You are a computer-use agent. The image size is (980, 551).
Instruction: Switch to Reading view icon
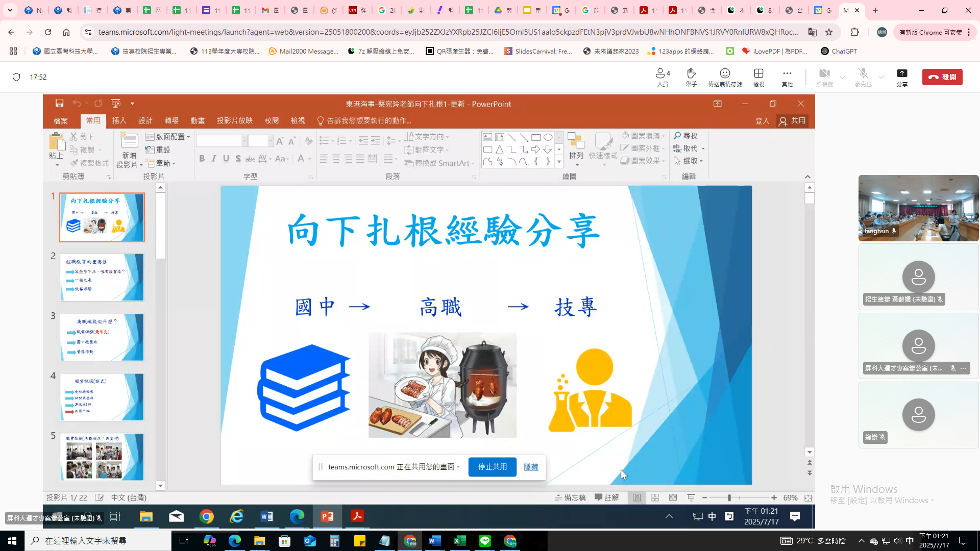673,498
